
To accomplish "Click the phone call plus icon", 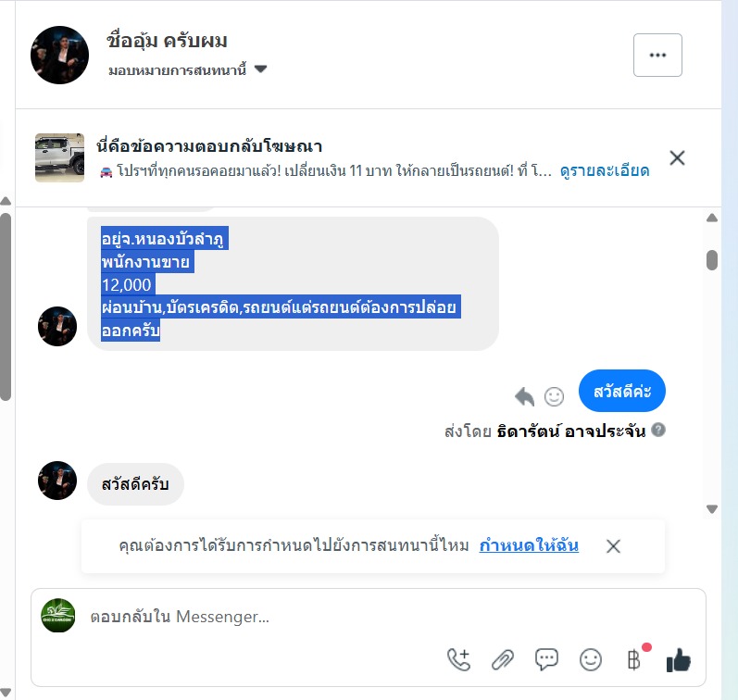I will (459, 659).
